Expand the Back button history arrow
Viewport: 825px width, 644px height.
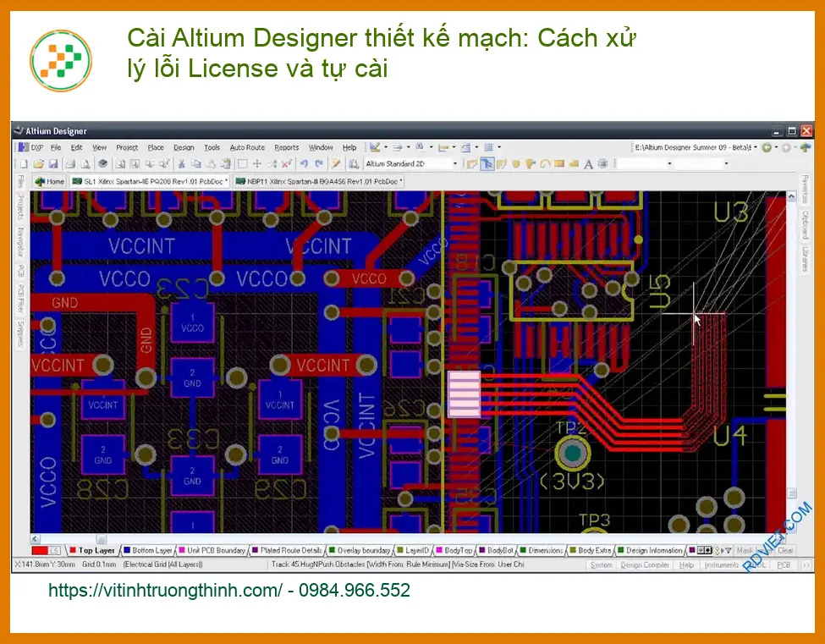click(x=777, y=148)
